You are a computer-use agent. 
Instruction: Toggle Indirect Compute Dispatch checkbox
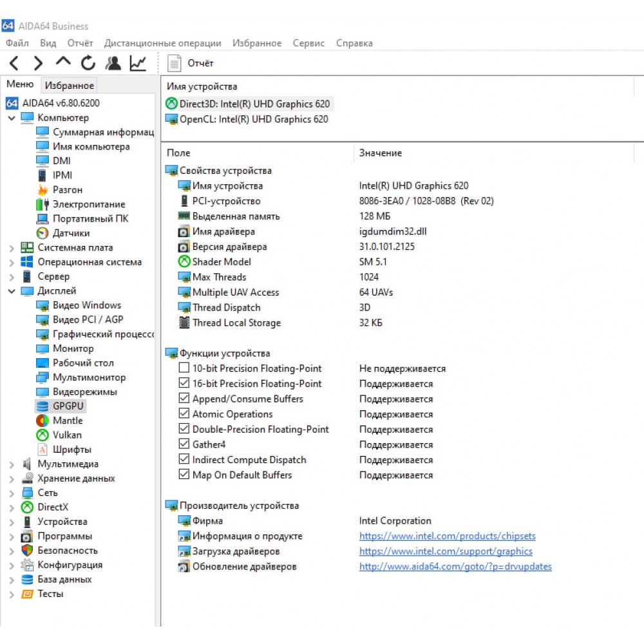coord(184,459)
